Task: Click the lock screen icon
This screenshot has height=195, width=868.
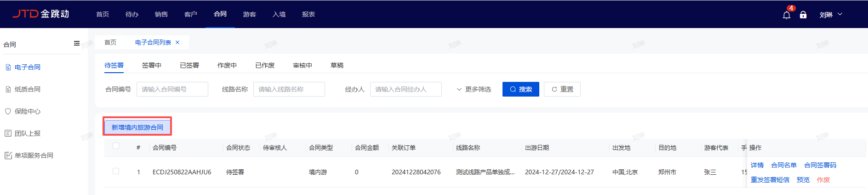Action: (803, 15)
